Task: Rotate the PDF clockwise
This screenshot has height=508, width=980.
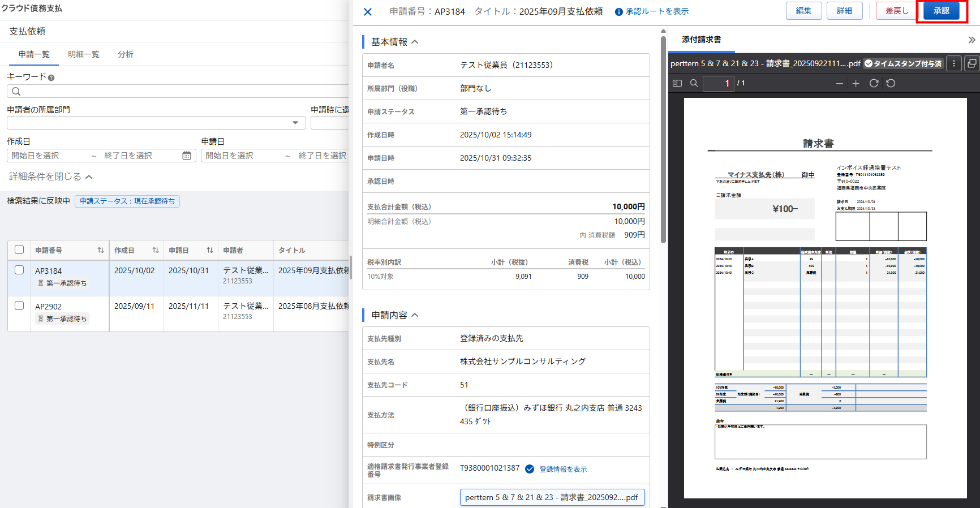Action: pos(874,83)
